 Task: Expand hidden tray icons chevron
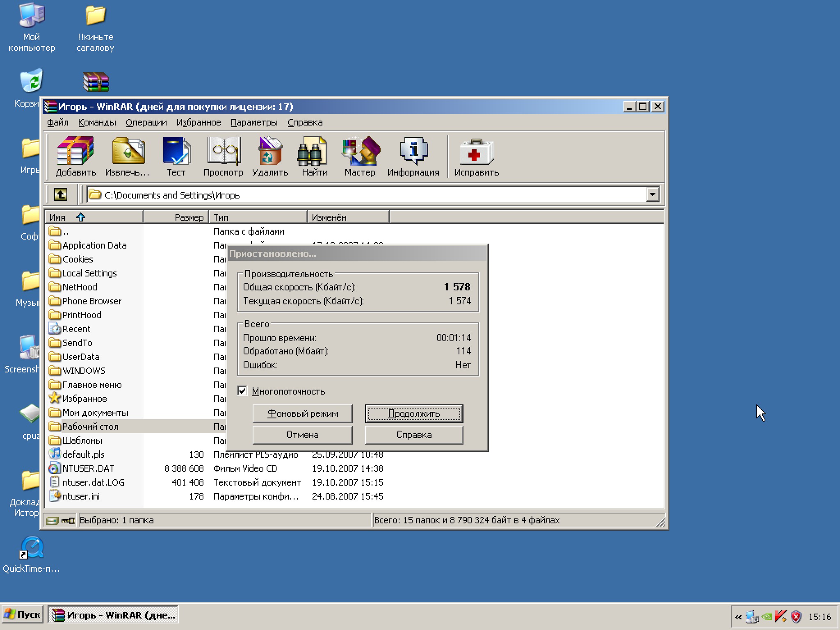pyautogui.click(x=738, y=617)
